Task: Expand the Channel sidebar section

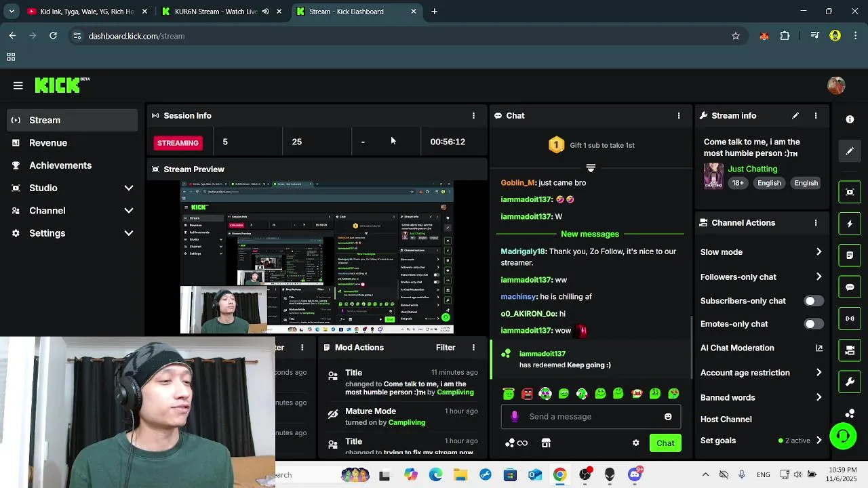Action: pos(129,211)
